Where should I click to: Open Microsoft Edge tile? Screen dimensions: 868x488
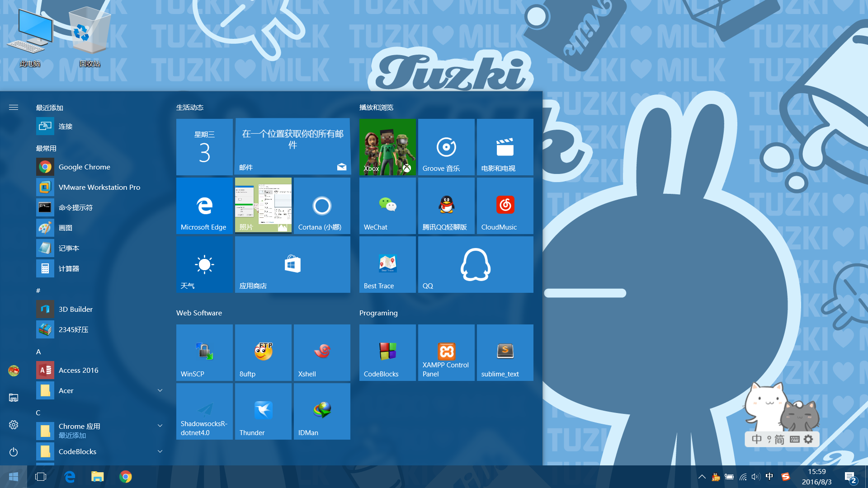tap(204, 206)
